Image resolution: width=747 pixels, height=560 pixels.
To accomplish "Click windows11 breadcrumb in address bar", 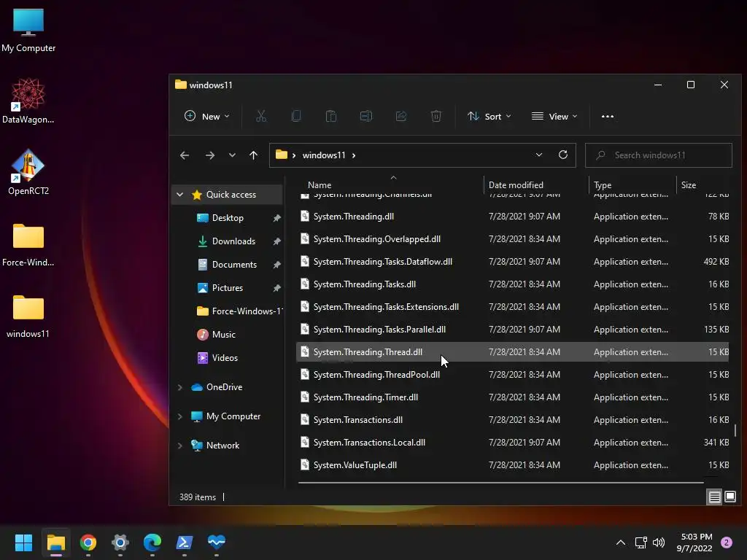I will pos(323,155).
